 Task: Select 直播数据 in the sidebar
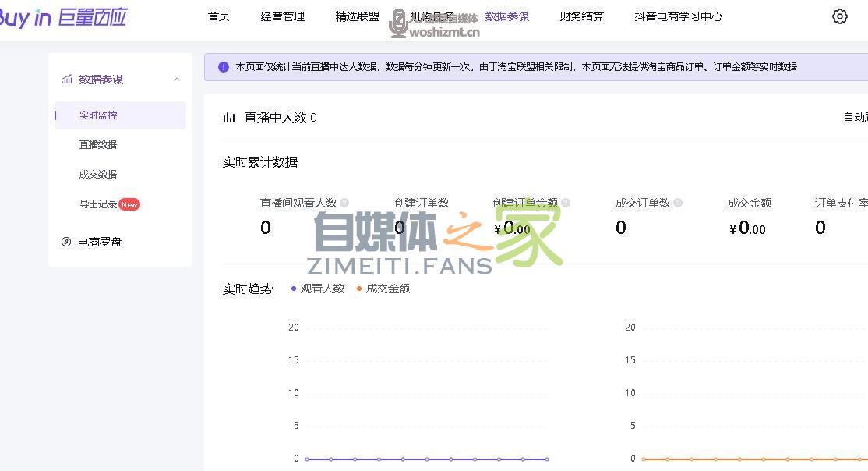click(x=98, y=144)
